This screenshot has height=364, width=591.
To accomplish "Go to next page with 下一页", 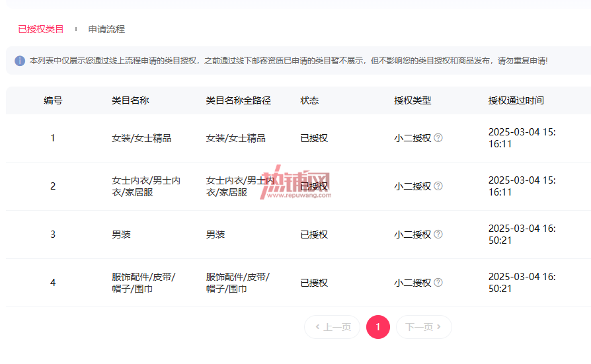I will 424,327.
